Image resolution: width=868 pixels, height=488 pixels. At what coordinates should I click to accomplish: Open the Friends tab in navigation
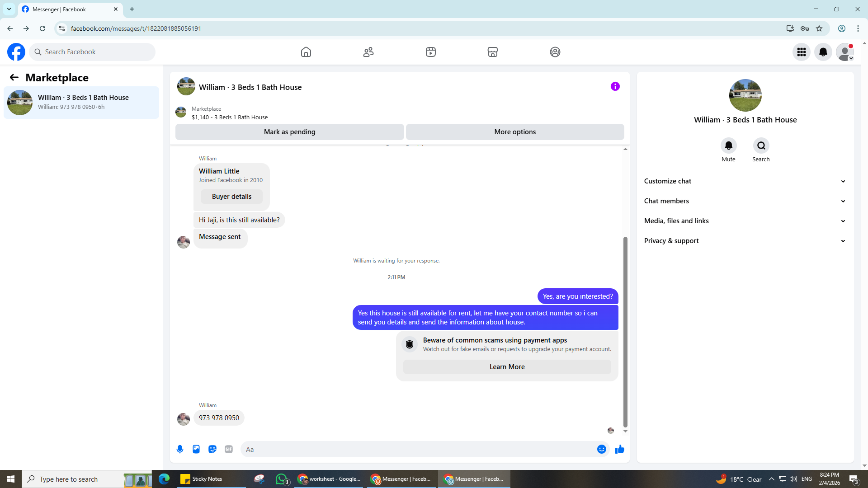click(368, 52)
